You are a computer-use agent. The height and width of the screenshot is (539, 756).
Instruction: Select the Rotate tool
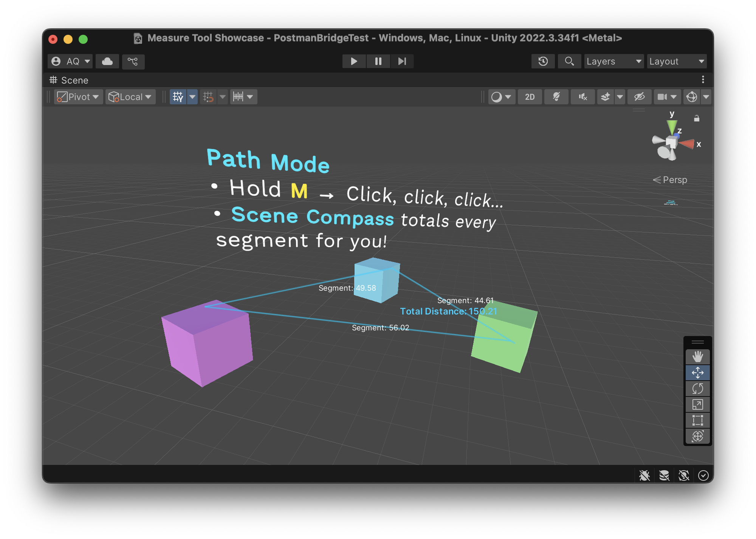697,389
